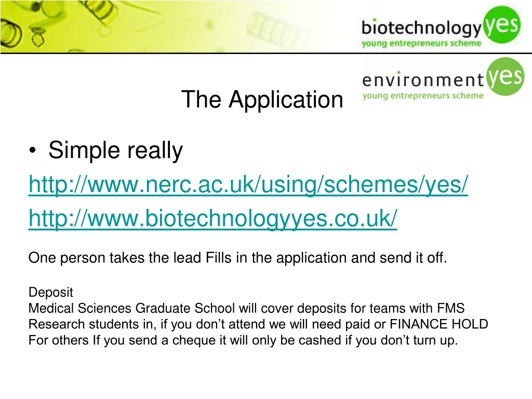Click the Simple really bullet text

[x=115, y=151]
